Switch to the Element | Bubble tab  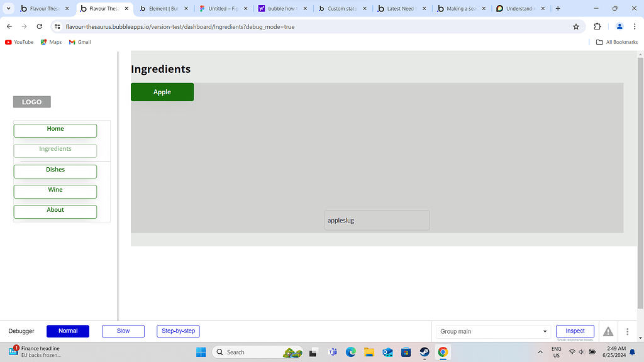[x=162, y=9]
